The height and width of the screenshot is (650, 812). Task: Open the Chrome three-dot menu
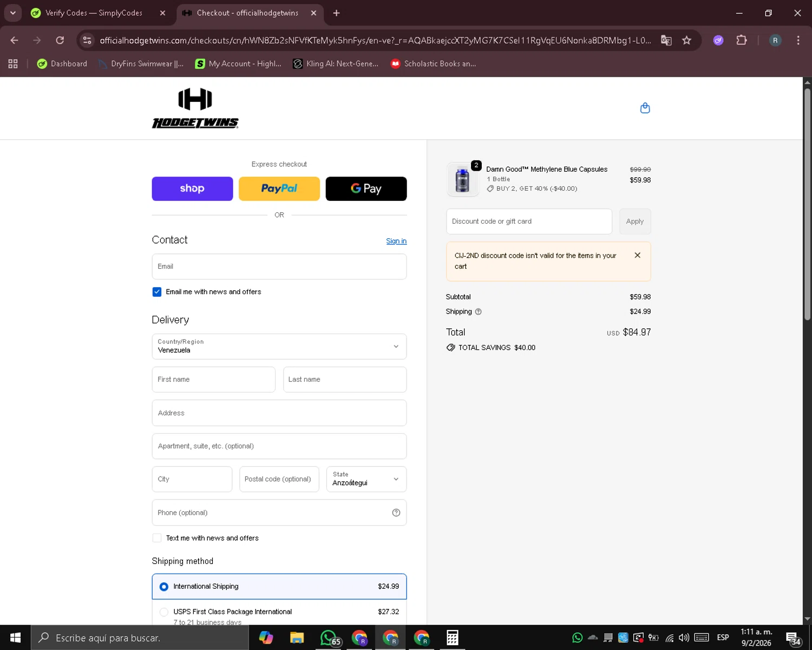[x=798, y=40]
